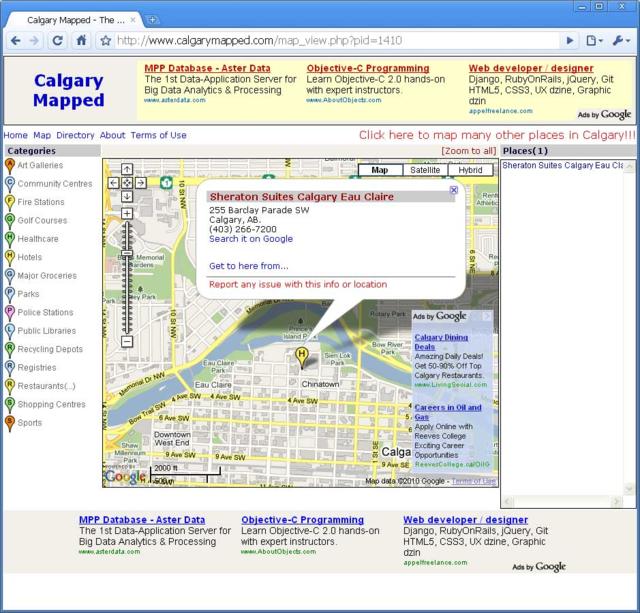Close the Sheraton Suites info balloon
Screen dimensions: 640x613
(x=453, y=190)
